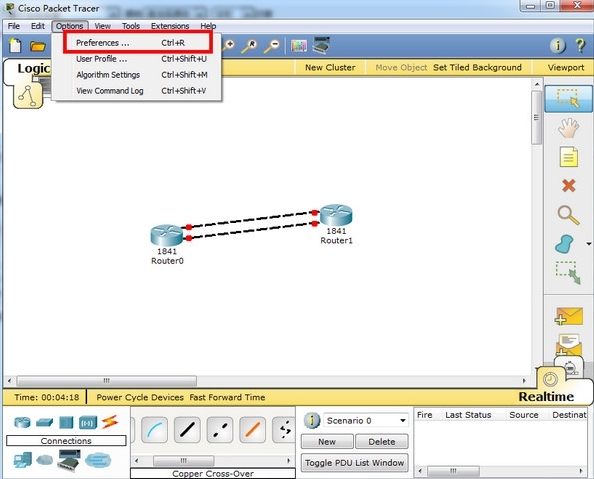Click the workspace horizontal scrollbar
This screenshot has width=594, height=479.
click(x=267, y=380)
